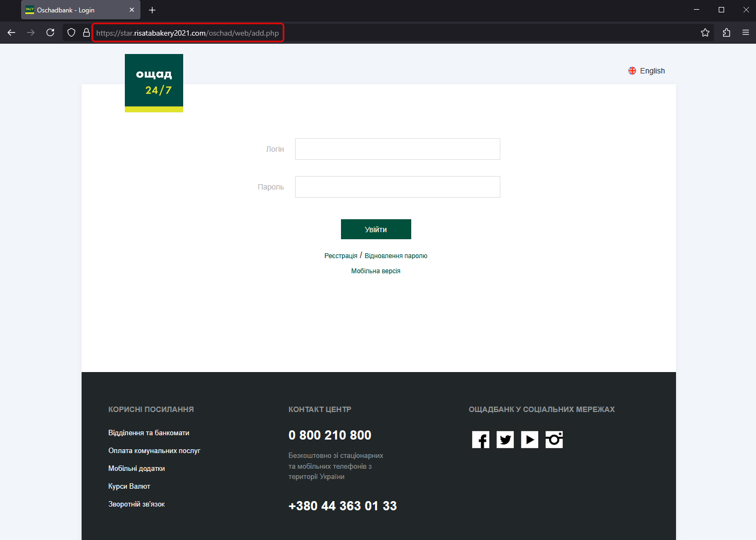Screen dimensions: 756x540
Task: Open Відділення та банкомати footer link
Action: click(x=149, y=433)
